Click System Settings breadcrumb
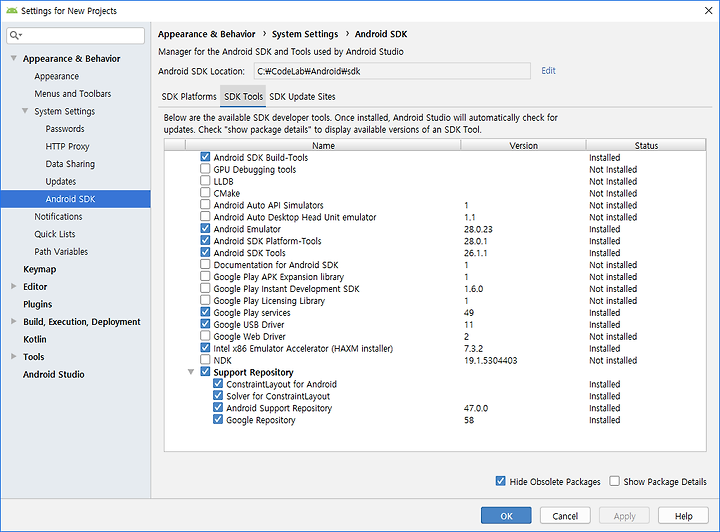Screen dimensions: 720x532 [x=304, y=34]
